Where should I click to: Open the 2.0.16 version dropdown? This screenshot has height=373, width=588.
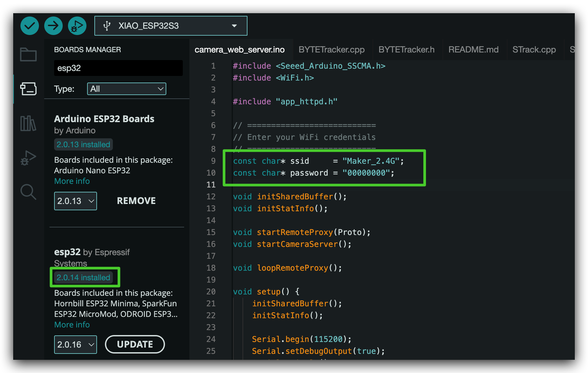(76, 345)
